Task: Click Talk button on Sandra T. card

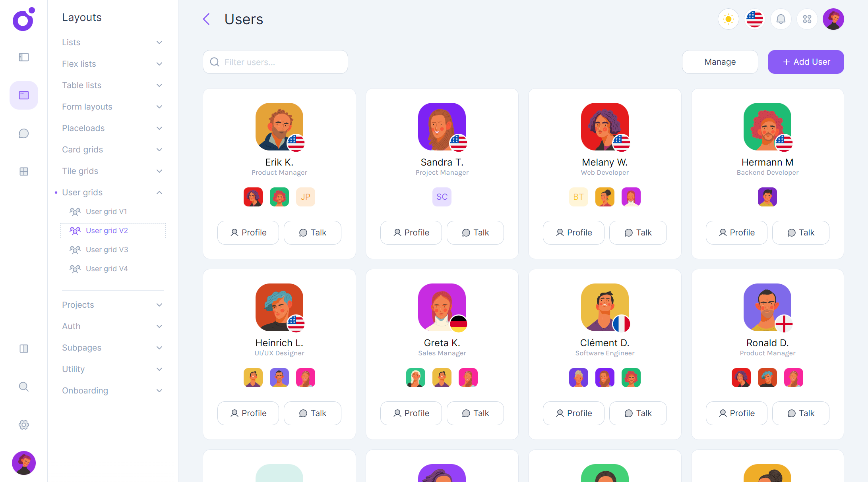Action: coord(475,233)
